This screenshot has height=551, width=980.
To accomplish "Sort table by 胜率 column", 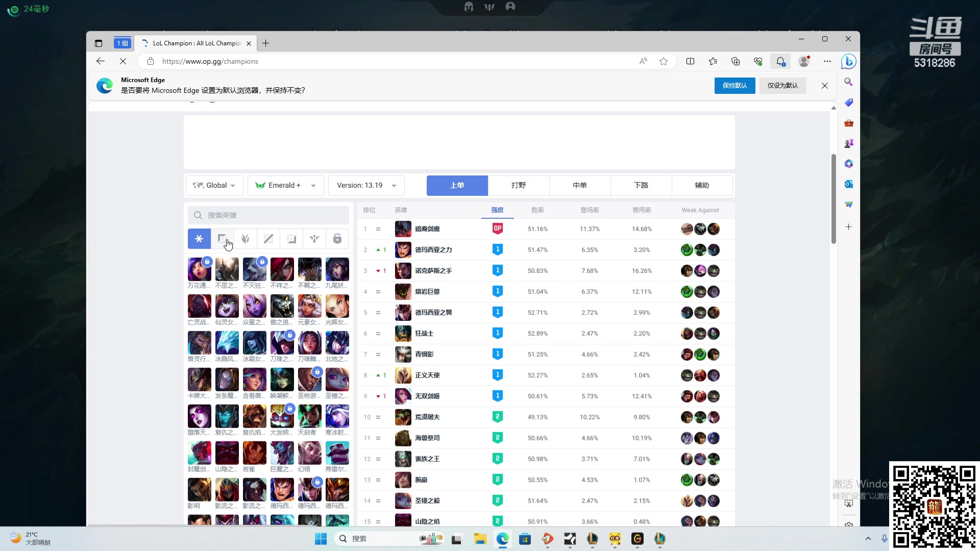I will (537, 210).
